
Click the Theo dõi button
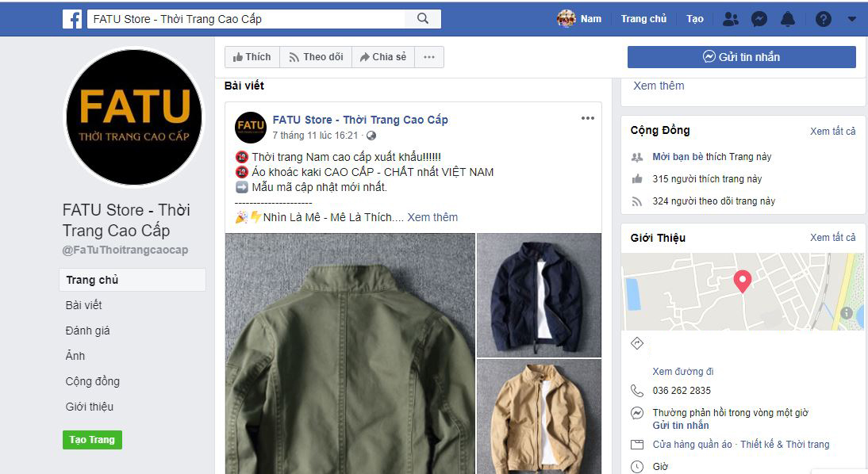pos(316,57)
